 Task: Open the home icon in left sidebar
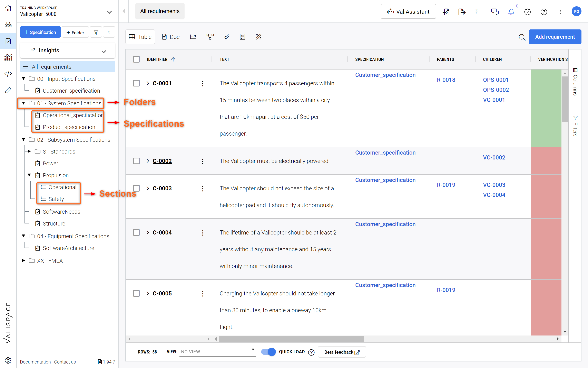[8, 9]
